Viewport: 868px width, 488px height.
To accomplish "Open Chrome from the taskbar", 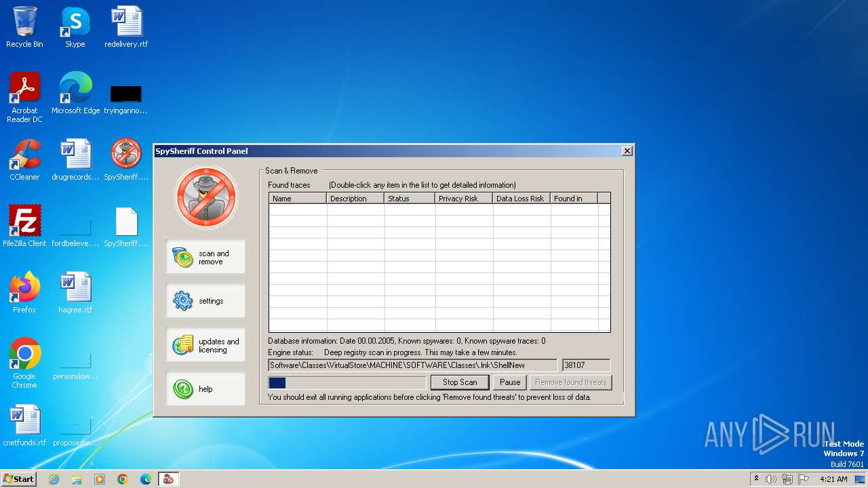I will coord(123,479).
